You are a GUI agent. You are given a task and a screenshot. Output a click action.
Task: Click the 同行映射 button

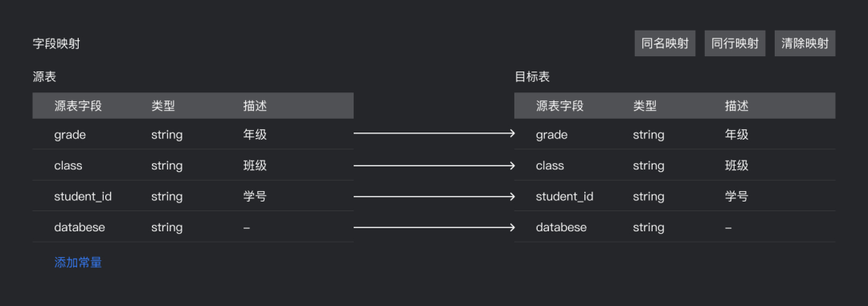tap(735, 43)
